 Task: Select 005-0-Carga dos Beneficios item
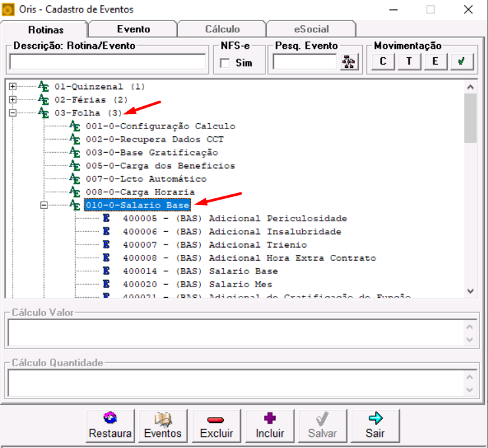point(161,165)
